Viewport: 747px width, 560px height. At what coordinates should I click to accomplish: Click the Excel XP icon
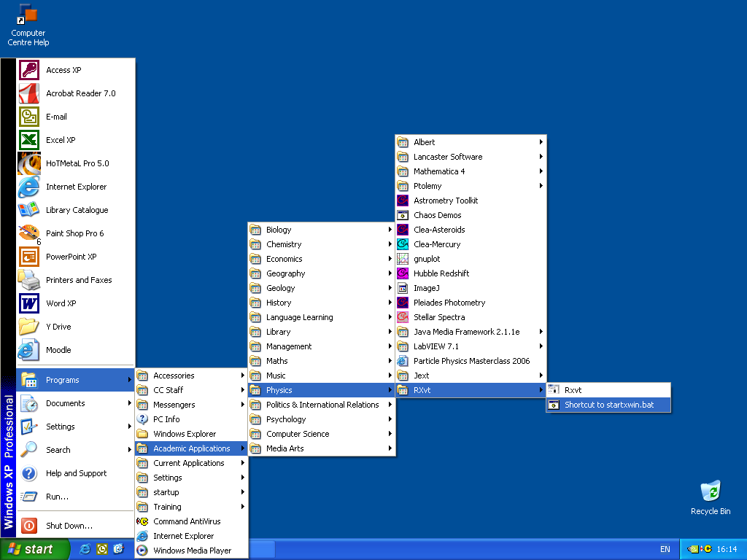coord(29,140)
